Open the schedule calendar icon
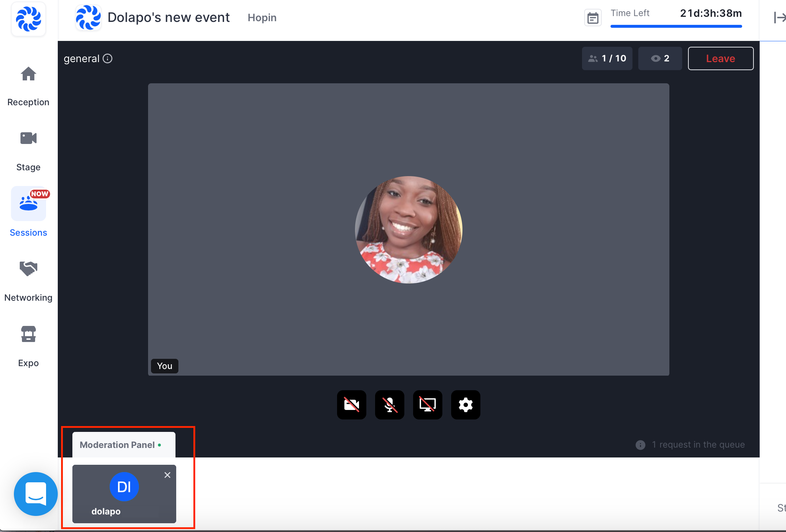 (593, 18)
